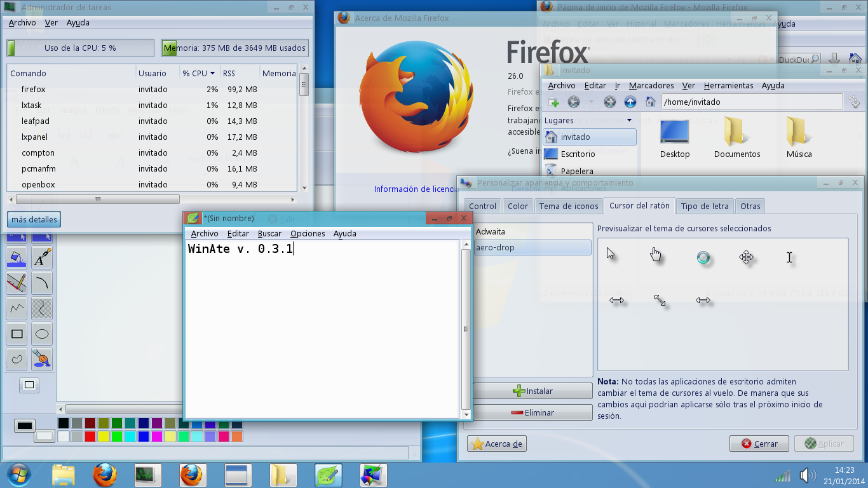Open the Ver menu in task manager
Image resolution: width=868 pixels, height=488 pixels.
pos(51,22)
